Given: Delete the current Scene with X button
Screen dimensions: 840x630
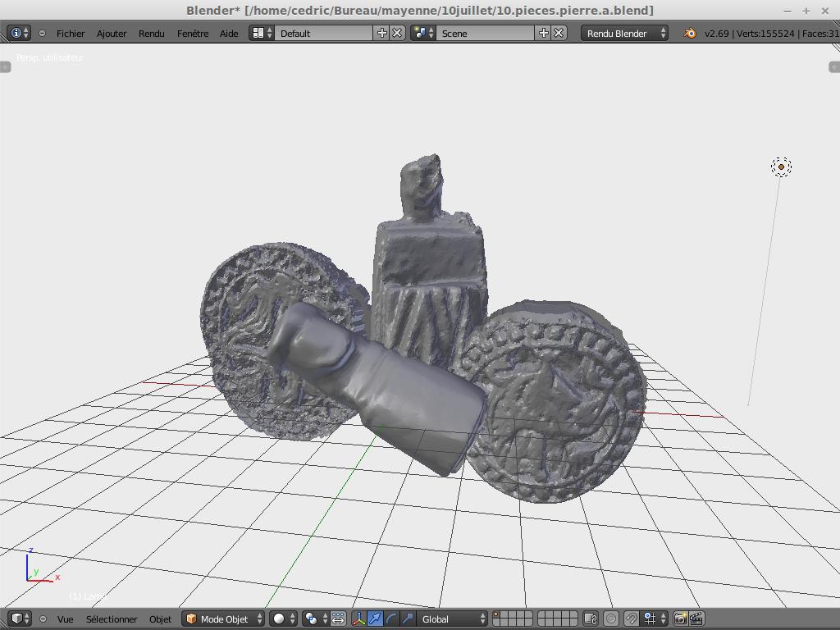Looking at the screenshot, I should 559,33.
